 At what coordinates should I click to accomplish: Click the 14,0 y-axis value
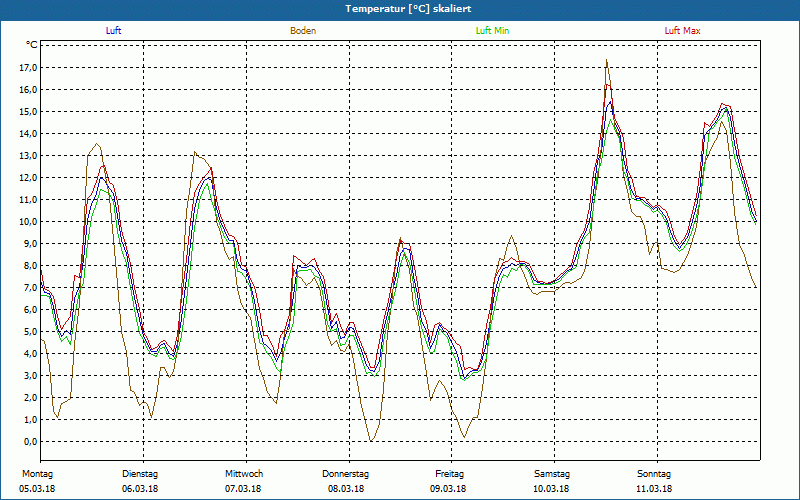coord(29,134)
